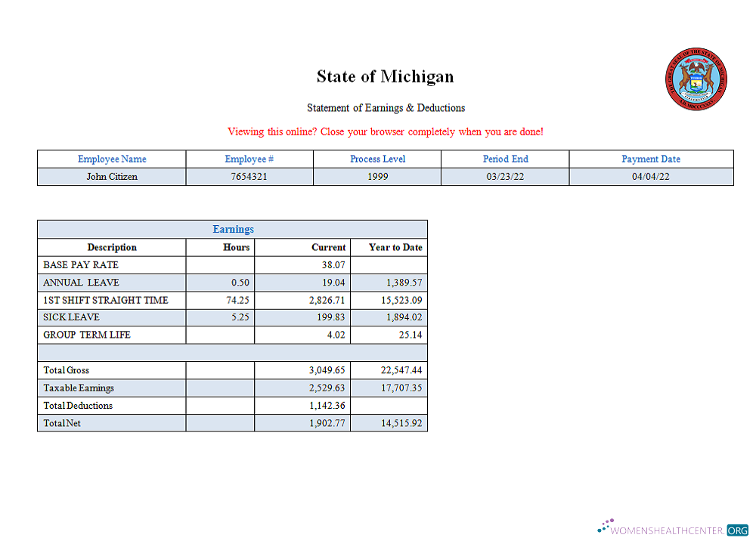
Task: Click the red online viewing warning text
Action: point(386,131)
